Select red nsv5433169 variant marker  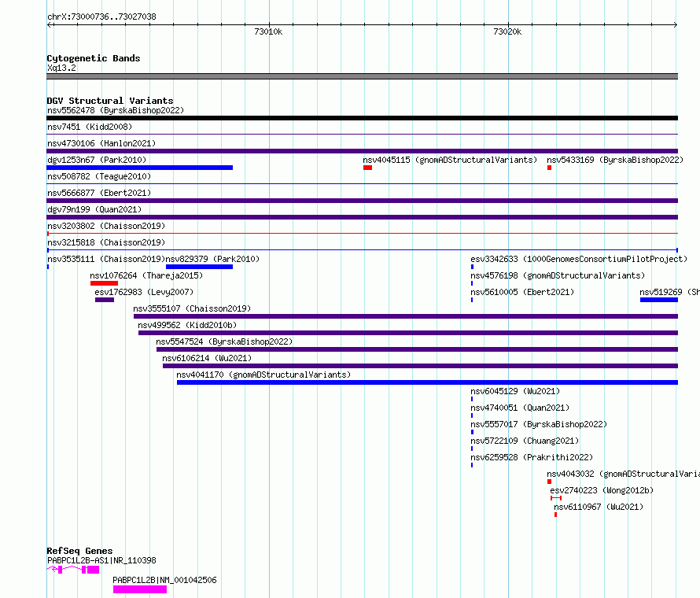point(549,168)
